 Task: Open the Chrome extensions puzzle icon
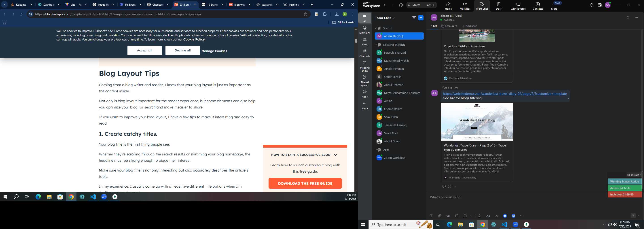[x=325, y=14]
